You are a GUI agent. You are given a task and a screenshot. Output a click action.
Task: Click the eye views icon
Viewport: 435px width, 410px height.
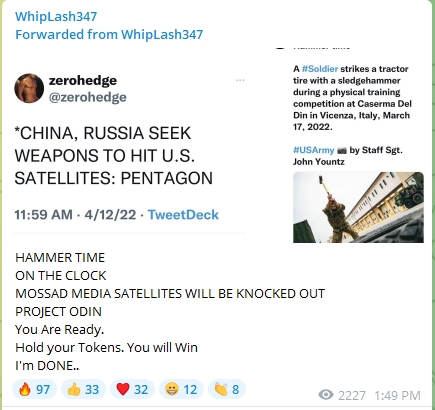[326, 395]
